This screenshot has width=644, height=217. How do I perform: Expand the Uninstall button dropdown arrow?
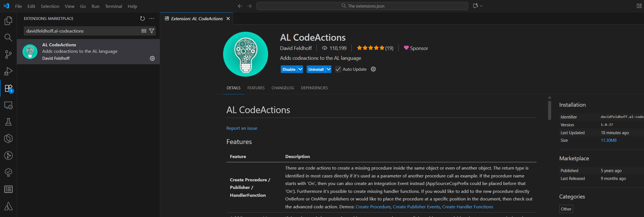[x=328, y=69]
